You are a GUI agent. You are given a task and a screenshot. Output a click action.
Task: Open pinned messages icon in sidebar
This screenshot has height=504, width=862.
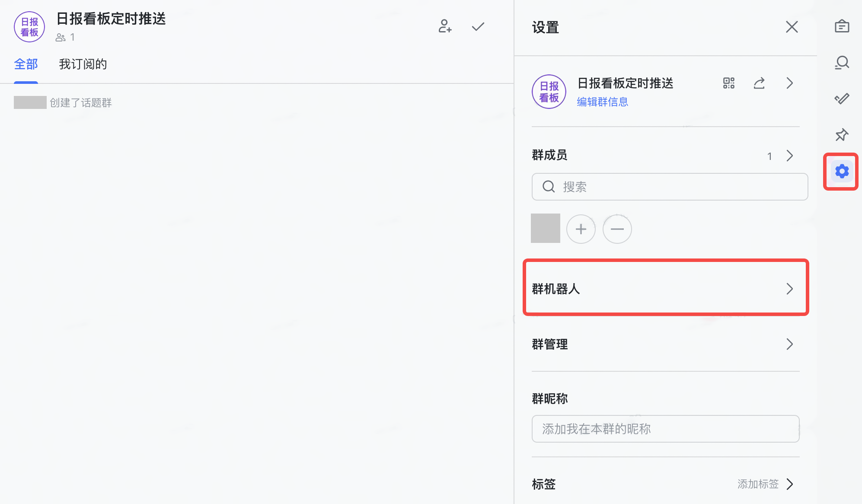[x=842, y=135]
